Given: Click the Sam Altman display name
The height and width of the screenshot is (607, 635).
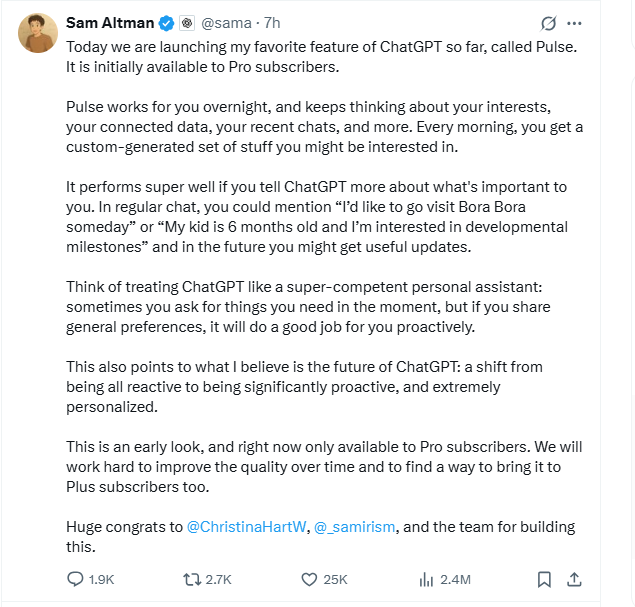Looking at the screenshot, I should [109, 22].
